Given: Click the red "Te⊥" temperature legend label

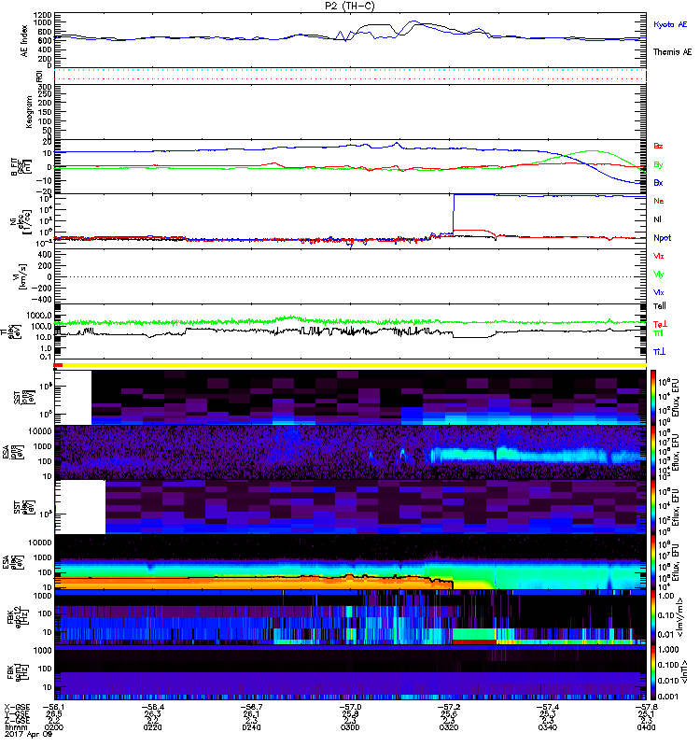Looking at the screenshot, I should 660,324.
